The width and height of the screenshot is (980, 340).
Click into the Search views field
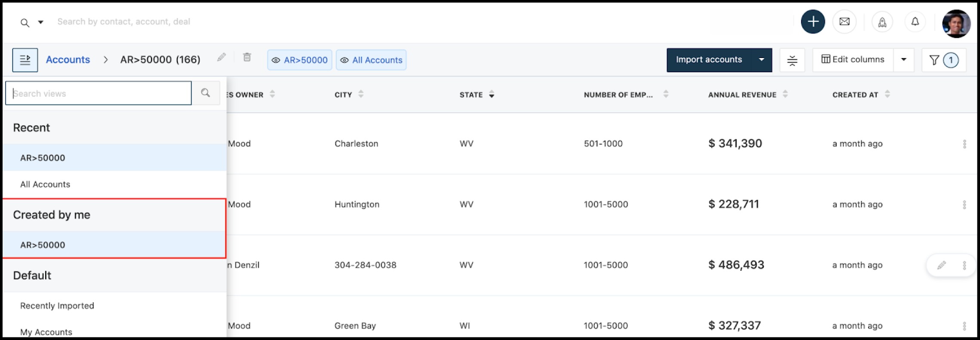click(x=98, y=93)
